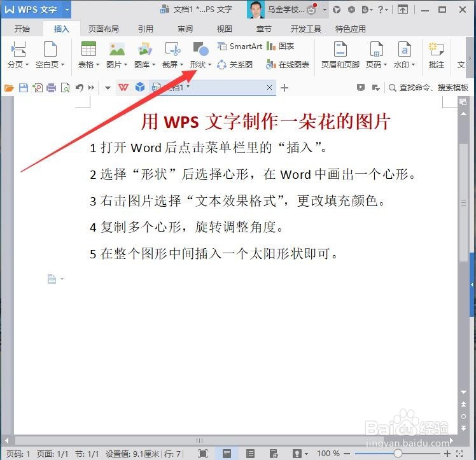Screen dimensions: 476x460
Task: Expand the 页码 dropdown arrow
Action: (385, 65)
